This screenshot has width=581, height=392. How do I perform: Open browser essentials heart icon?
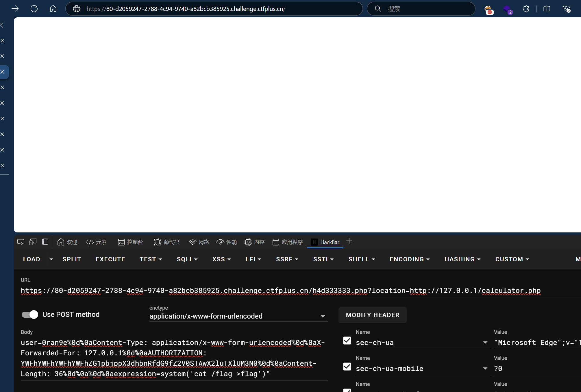coord(567,9)
